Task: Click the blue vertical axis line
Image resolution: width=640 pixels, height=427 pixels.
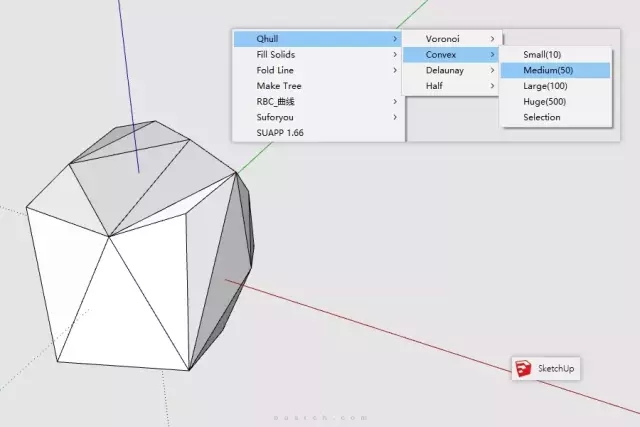Action: click(128, 100)
